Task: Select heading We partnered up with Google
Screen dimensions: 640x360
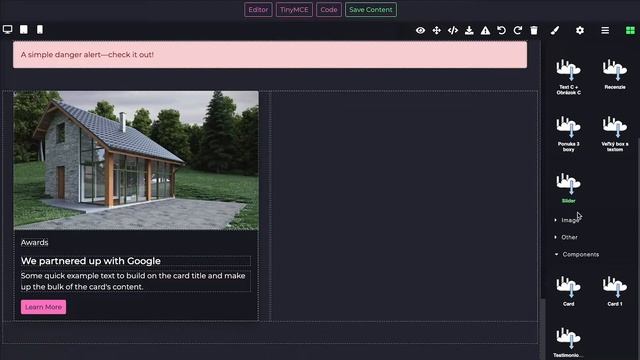Action: tap(91, 261)
